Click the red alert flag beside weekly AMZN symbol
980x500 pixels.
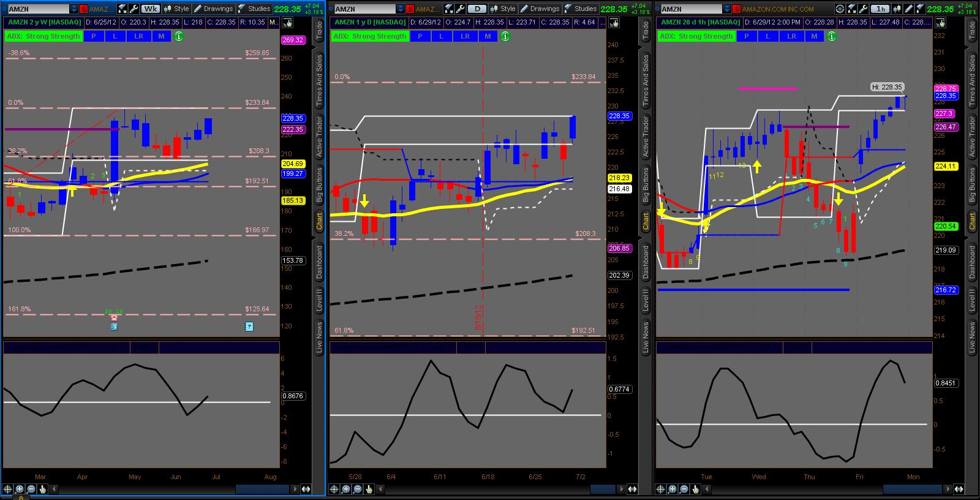point(83,9)
